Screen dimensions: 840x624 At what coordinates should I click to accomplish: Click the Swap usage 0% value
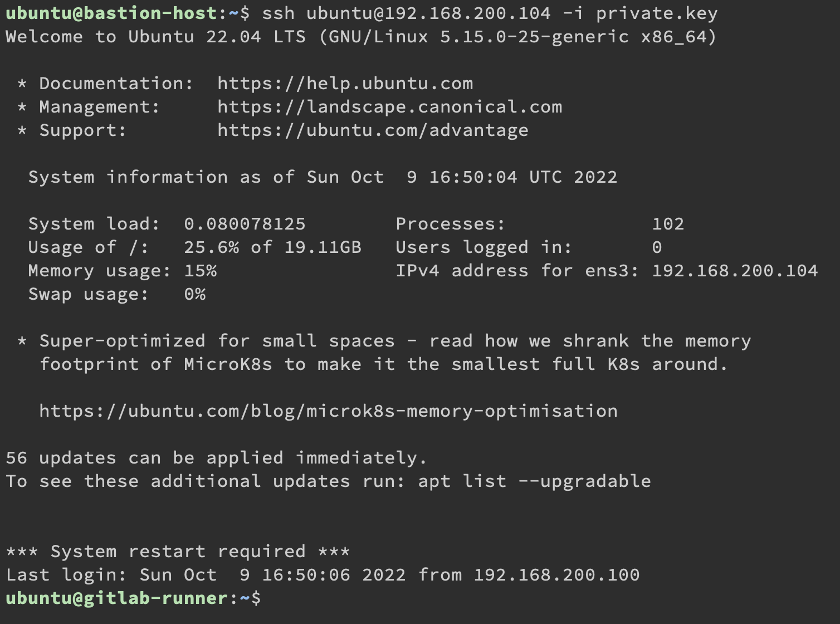(194, 294)
